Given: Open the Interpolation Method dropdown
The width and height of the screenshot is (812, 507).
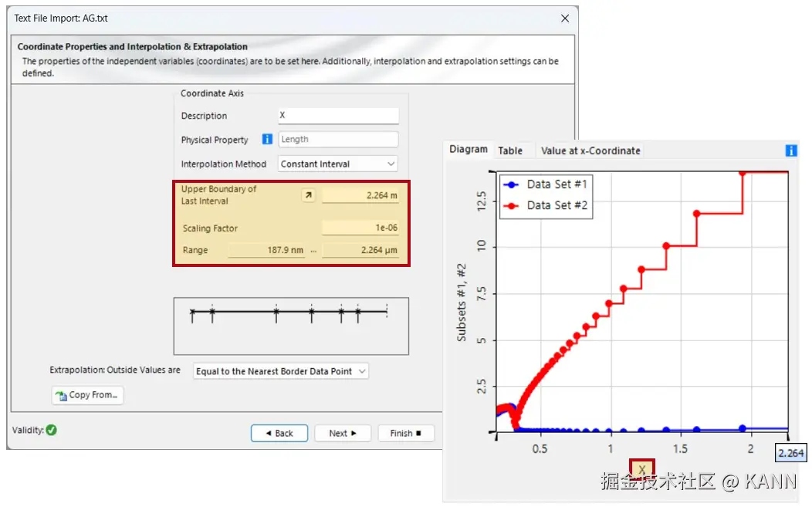Looking at the screenshot, I should pyautogui.click(x=337, y=164).
